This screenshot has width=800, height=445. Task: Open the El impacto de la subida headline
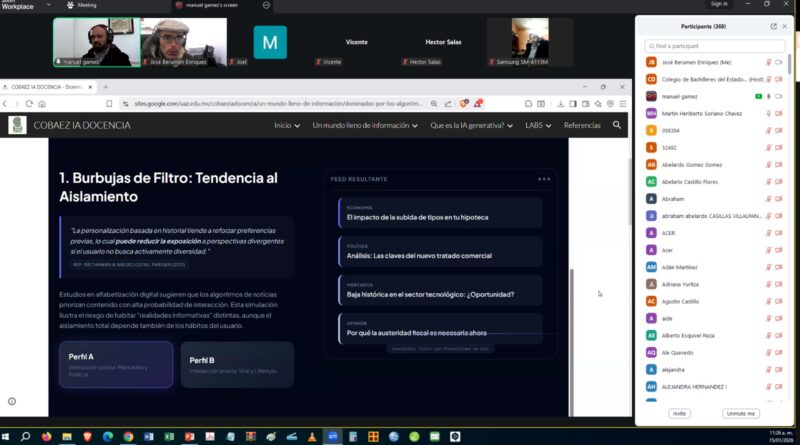(x=417, y=217)
